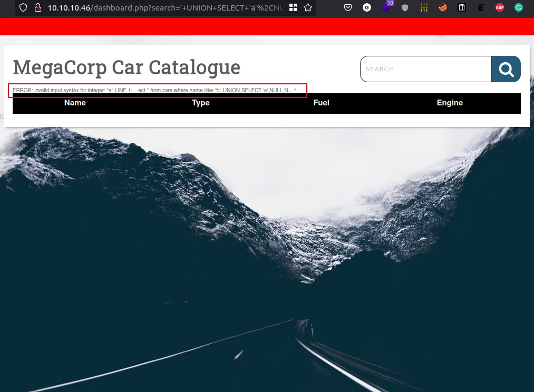
Task: Open the QR/grid icon in address bar
Action: point(293,8)
